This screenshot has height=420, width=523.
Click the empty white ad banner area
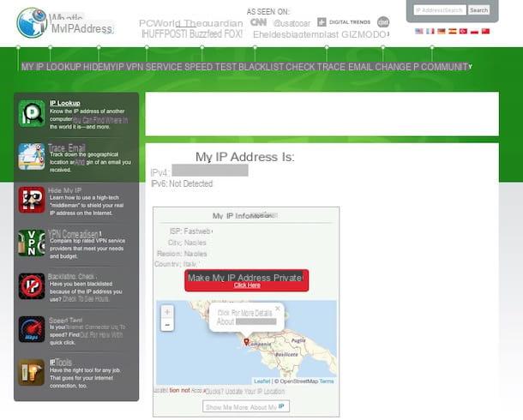[322, 114]
